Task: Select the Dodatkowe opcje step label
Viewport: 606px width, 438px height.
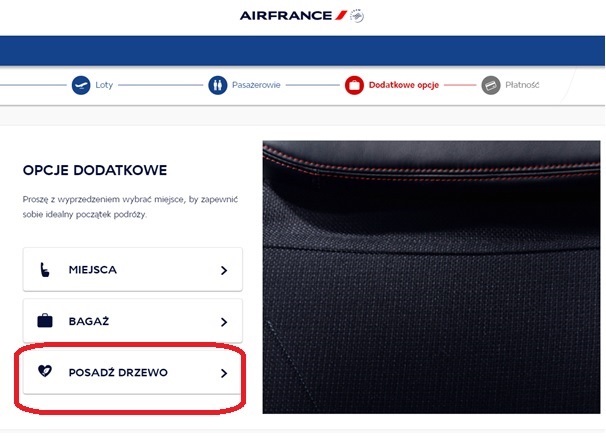Action: [402, 85]
